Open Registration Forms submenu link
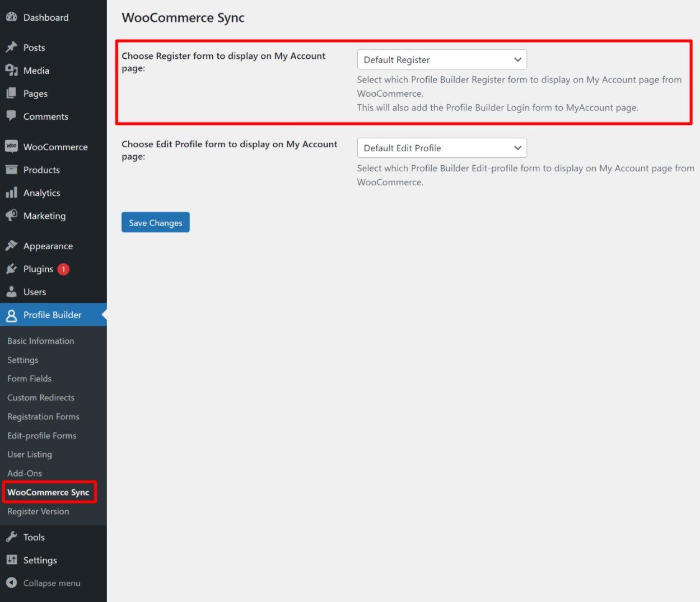 point(43,417)
